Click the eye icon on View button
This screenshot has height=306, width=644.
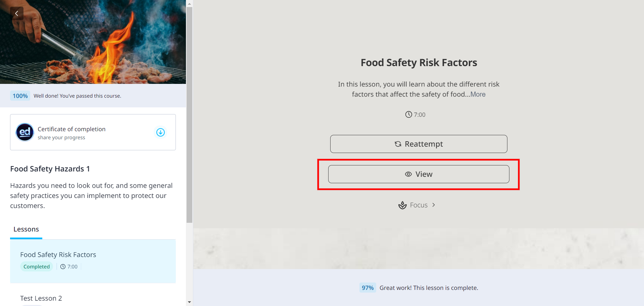tap(408, 174)
